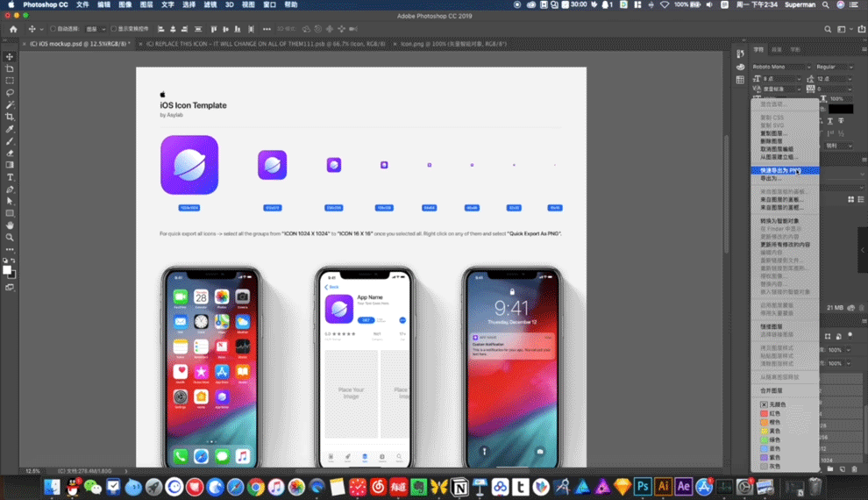Choose Quick Export as PNG menu item
This screenshot has height=500, width=868.
point(785,170)
